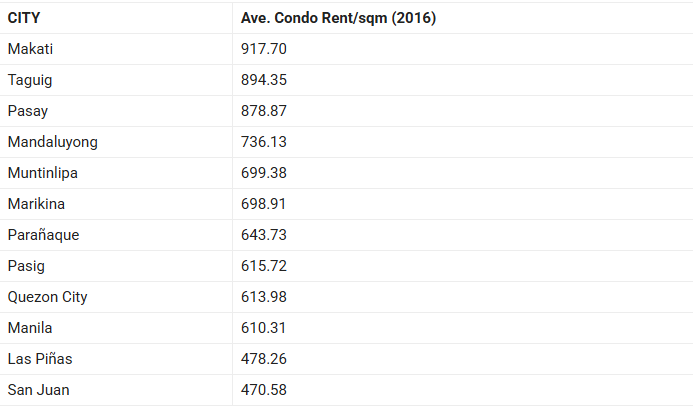Click the Las Piñas row label
Viewport: 693px width, 406px height.
click(40, 359)
